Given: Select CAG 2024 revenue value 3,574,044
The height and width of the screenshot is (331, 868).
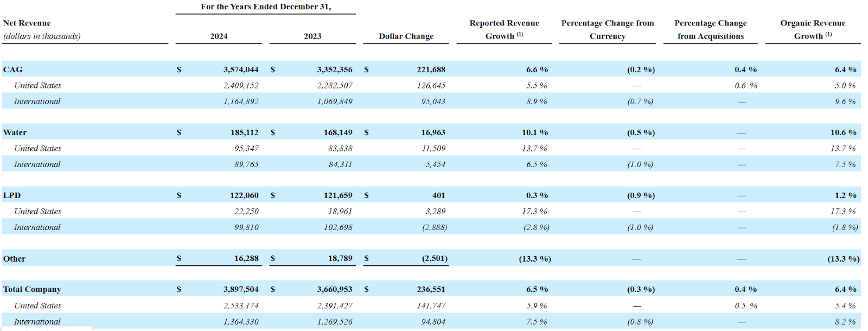Looking at the screenshot, I should tap(241, 69).
